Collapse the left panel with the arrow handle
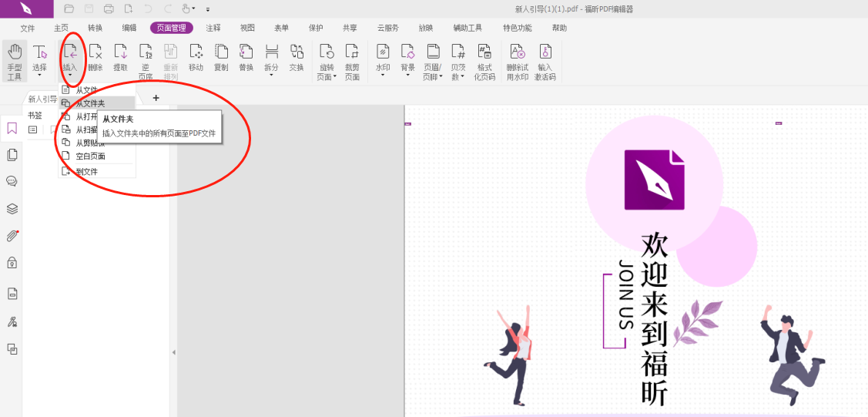Screen dimensions: 868x417 click(x=173, y=352)
